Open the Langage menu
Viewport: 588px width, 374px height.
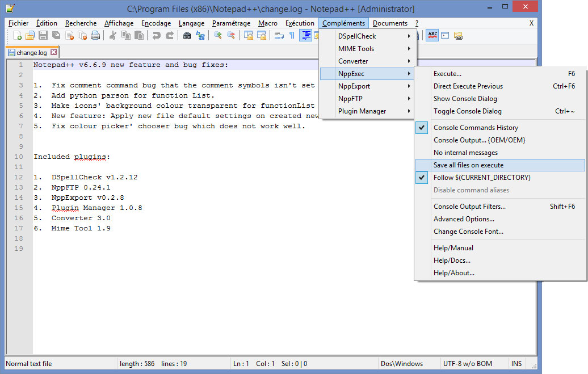[191, 23]
